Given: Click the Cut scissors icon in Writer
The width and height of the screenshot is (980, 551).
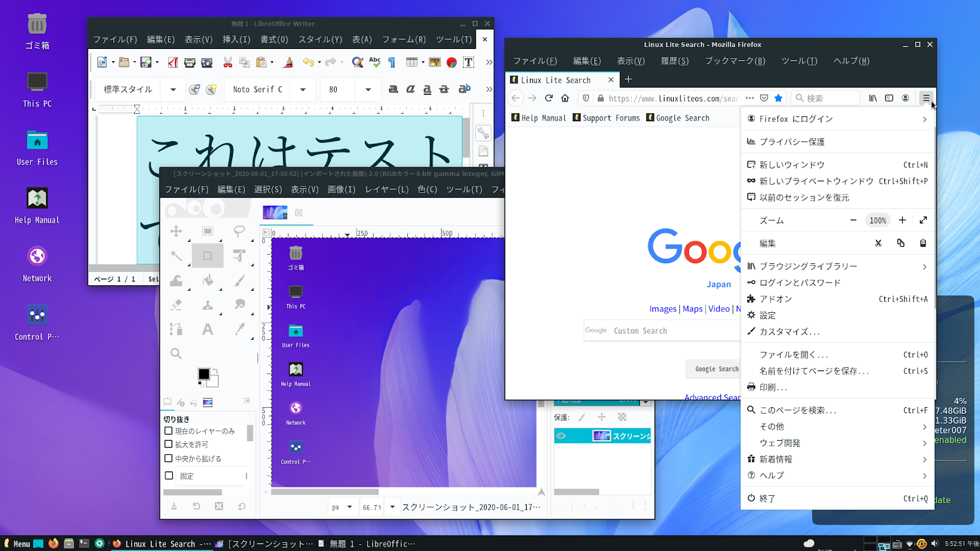Looking at the screenshot, I should click(228, 62).
